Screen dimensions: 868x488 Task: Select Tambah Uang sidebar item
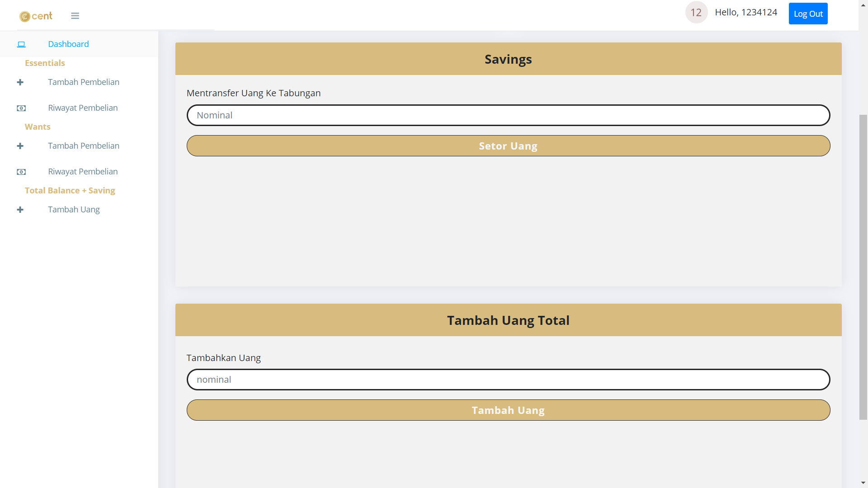click(74, 210)
